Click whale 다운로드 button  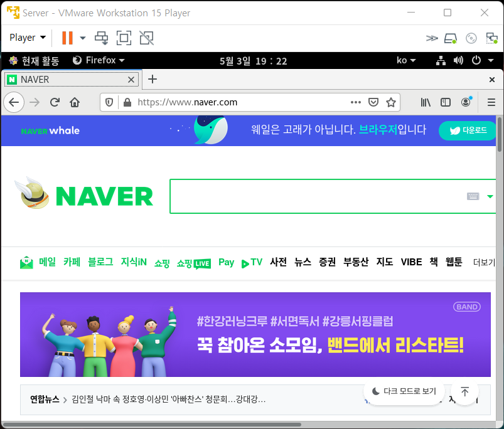point(468,130)
